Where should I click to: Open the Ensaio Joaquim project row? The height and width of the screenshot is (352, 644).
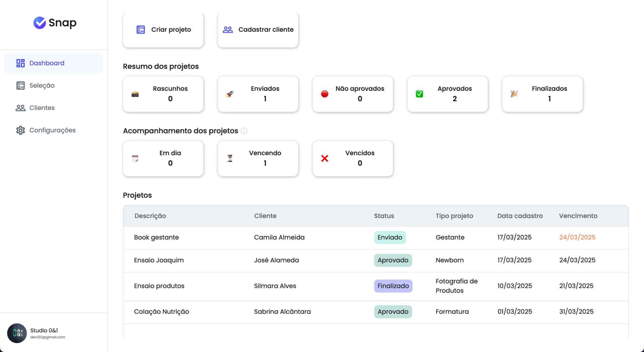tap(376, 260)
